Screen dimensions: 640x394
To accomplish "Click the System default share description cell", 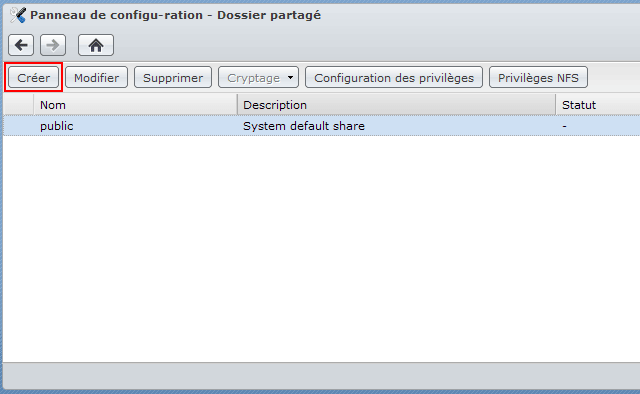I will click(x=304, y=126).
